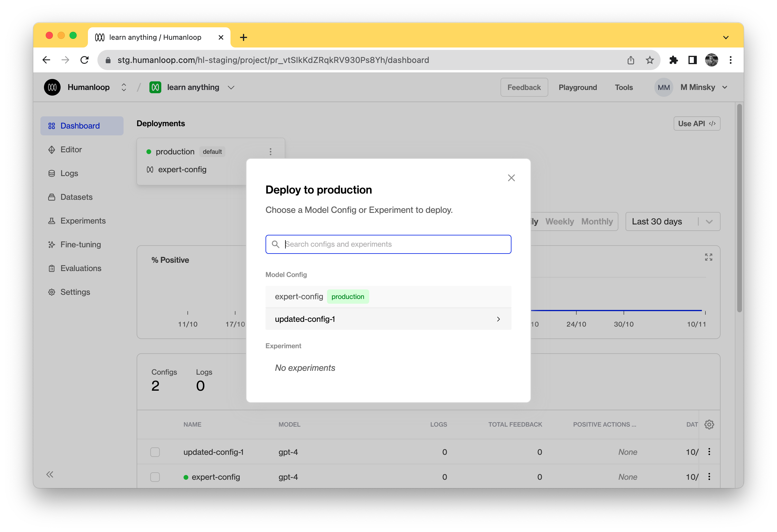777x532 pixels.
Task: Open the tab search dropdown arrow
Action: pyautogui.click(x=726, y=37)
